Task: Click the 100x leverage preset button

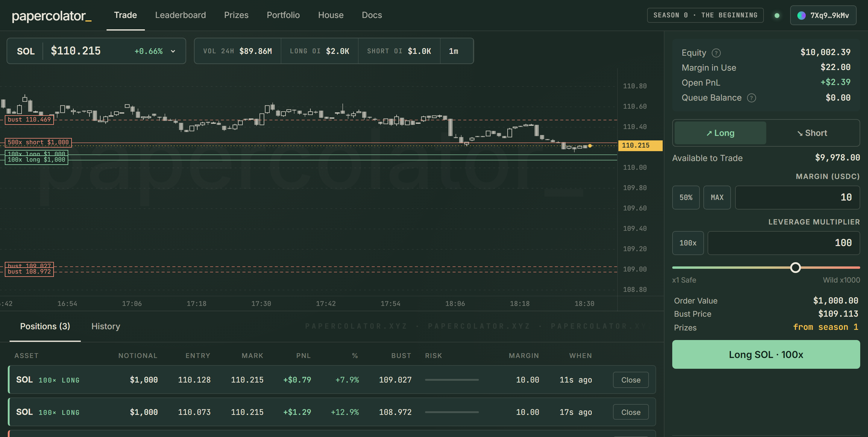Action: [x=688, y=243]
